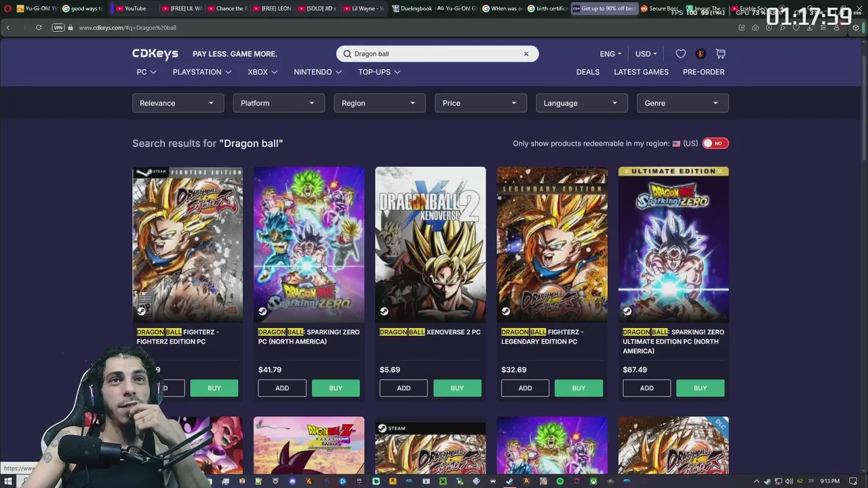
Task: Click Steam icon on FighterZ Edition cover
Action: [x=141, y=311]
